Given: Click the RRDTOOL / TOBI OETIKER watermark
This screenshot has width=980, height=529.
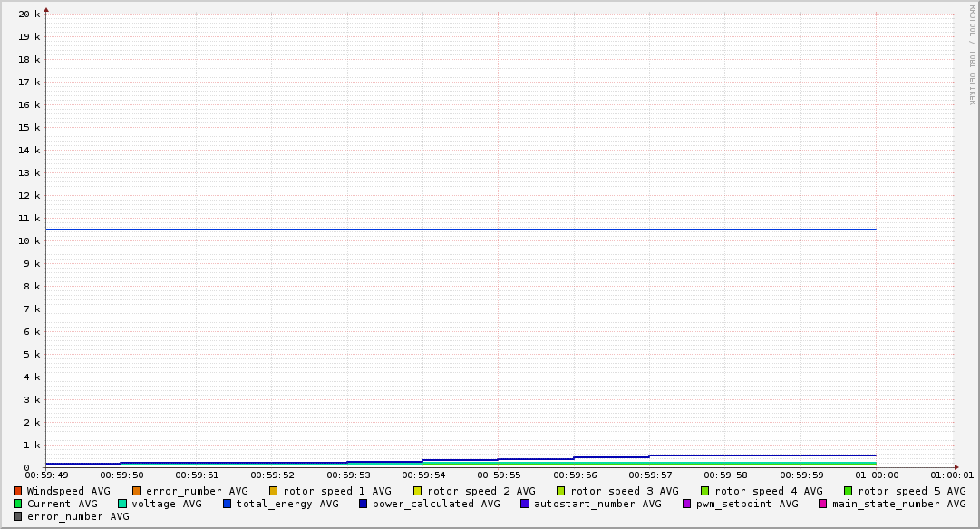Looking at the screenshot, I should [972, 54].
